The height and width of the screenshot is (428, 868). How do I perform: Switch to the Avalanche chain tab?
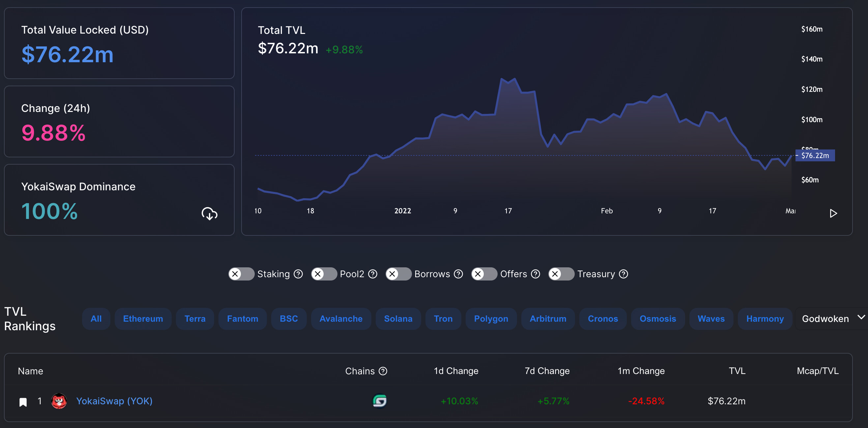pyautogui.click(x=341, y=318)
